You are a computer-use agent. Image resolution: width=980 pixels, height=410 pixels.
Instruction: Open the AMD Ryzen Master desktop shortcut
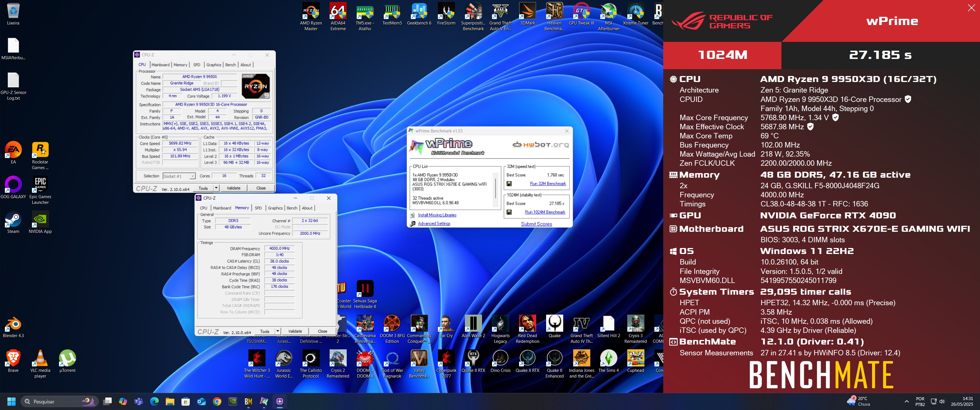pos(311,17)
